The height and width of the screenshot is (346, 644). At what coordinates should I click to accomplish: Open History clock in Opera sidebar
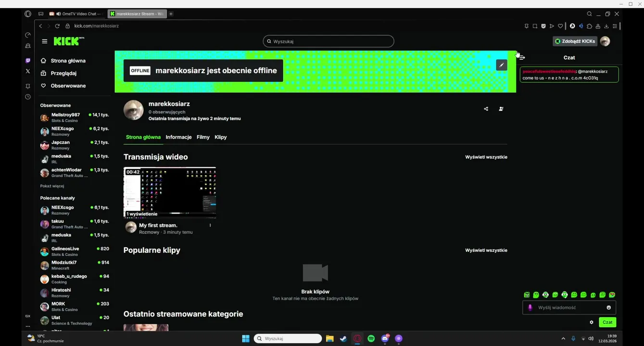coord(28,97)
